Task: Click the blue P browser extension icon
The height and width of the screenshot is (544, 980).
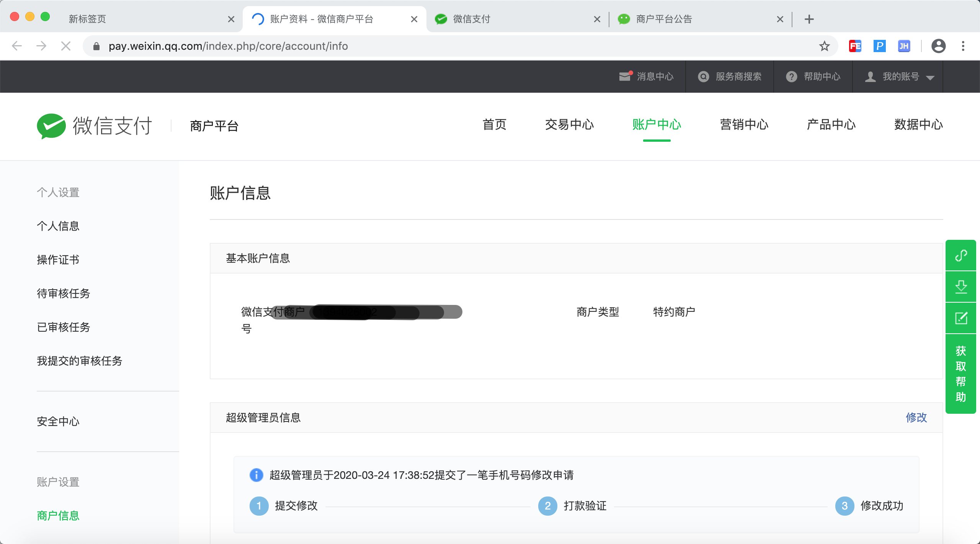Action: pos(879,46)
